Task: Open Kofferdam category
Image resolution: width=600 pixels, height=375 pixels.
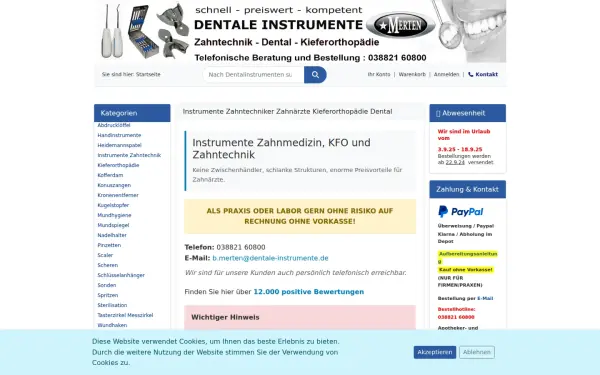Action: pos(110,175)
